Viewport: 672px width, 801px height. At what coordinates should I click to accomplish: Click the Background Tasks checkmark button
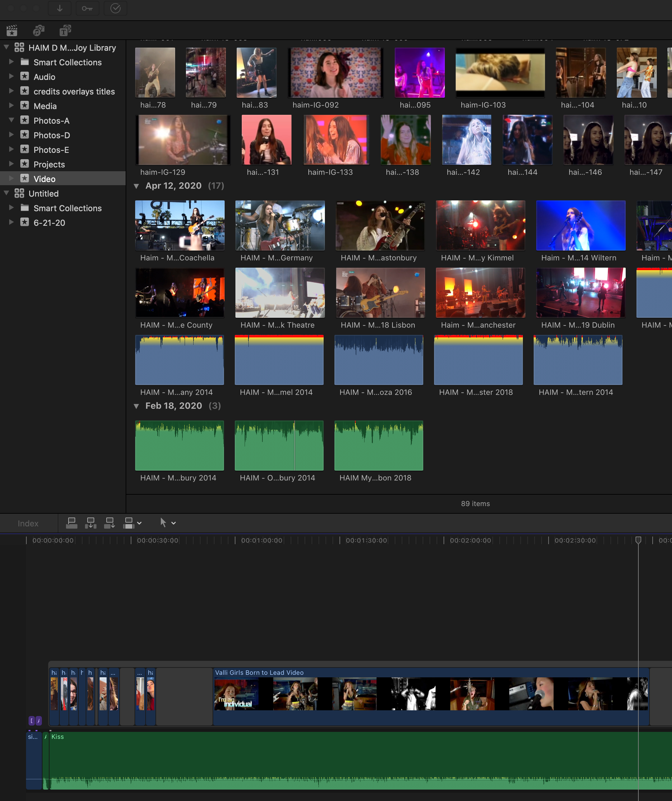(x=115, y=8)
